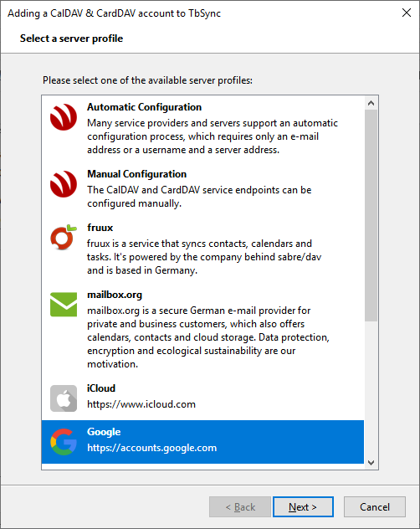Choose the mailbox.org server profile heading

coord(115,295)
